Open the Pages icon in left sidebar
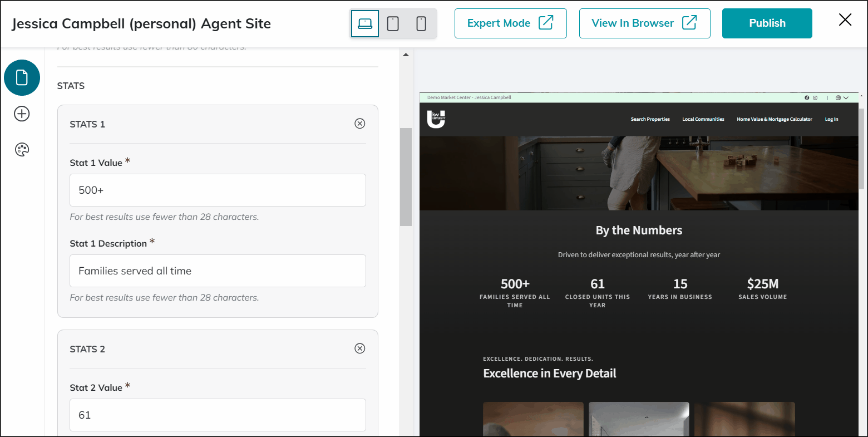 pyautogui.click(x=22, y=77)
